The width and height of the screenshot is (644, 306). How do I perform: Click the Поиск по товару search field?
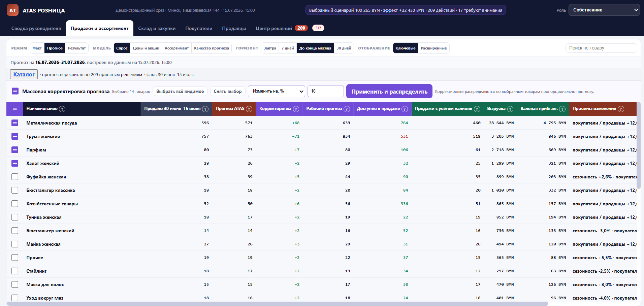601,48
